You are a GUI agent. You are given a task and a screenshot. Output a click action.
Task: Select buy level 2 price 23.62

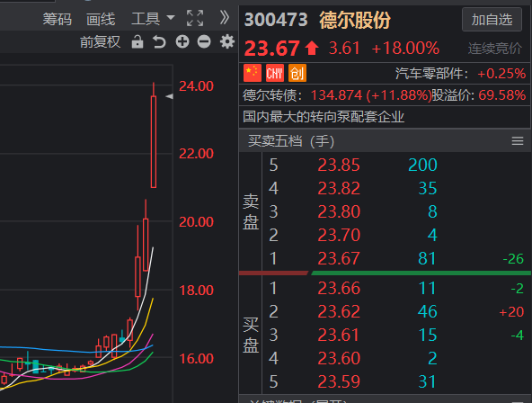[339, 311]
